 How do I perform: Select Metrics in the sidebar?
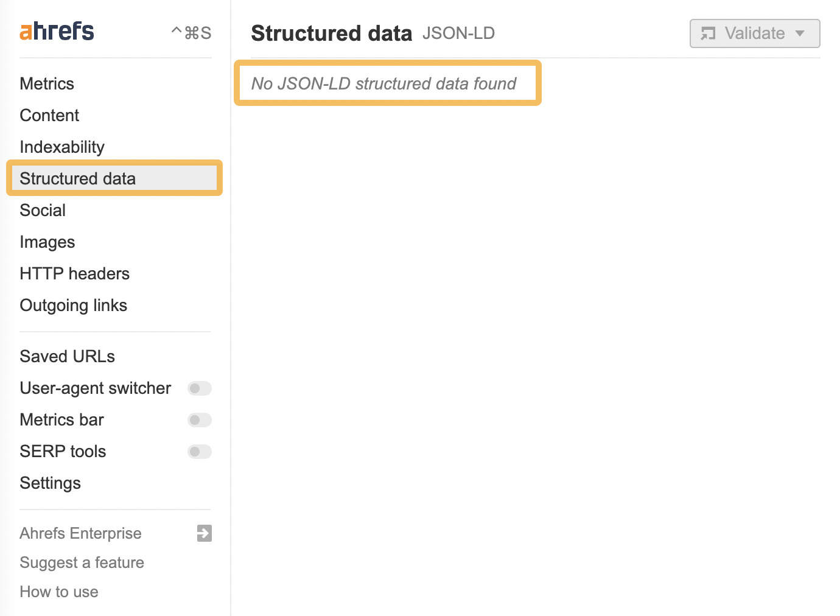46,83
